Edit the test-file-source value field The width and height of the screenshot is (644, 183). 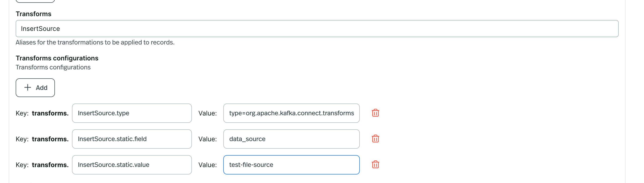pyautogui.click(x=292, y=165)
